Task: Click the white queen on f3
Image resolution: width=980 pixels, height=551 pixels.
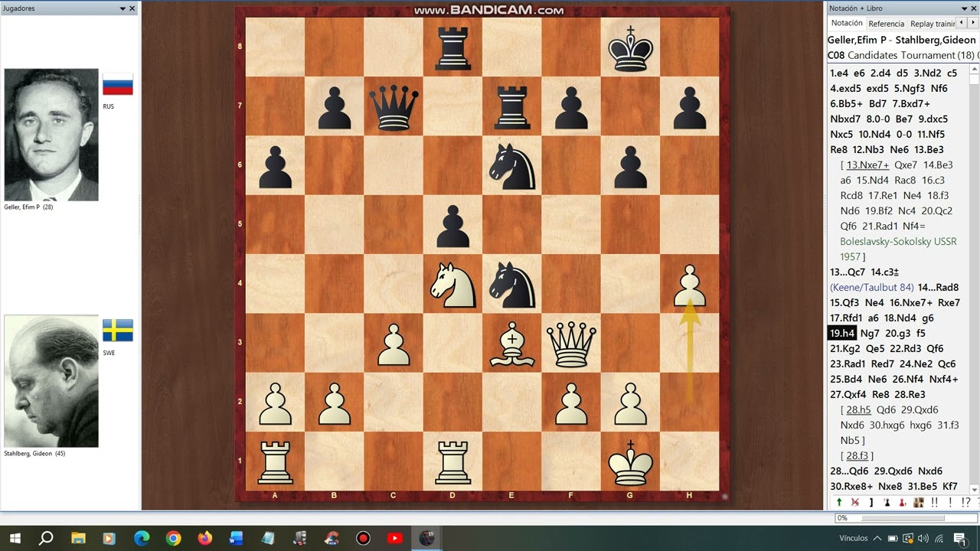Action: [571, 343]
